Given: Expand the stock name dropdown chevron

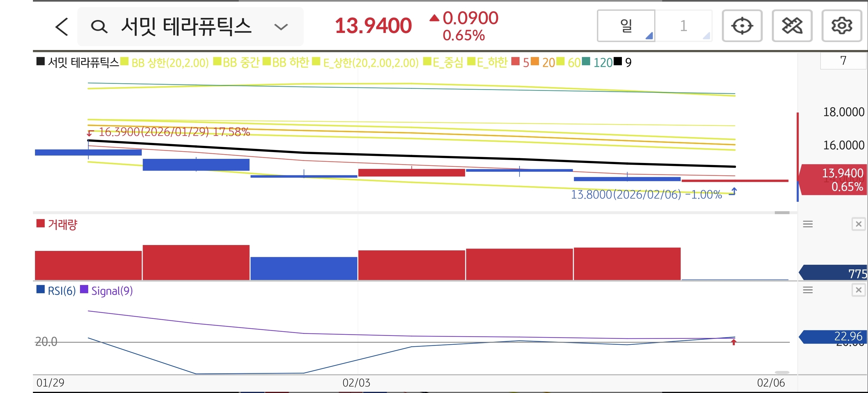Looking at the screenshot, I should coord(281,27).
